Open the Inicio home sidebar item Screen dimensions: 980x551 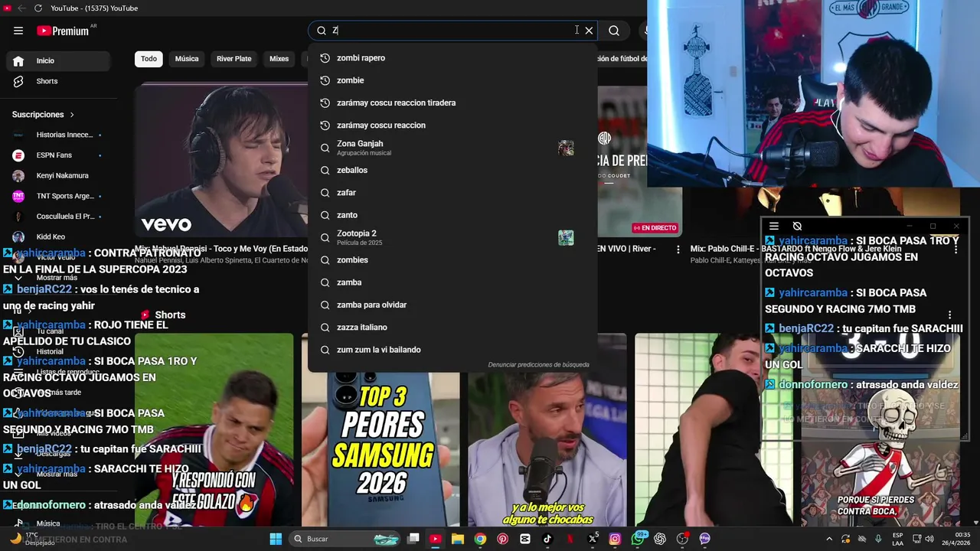[58, 60]
